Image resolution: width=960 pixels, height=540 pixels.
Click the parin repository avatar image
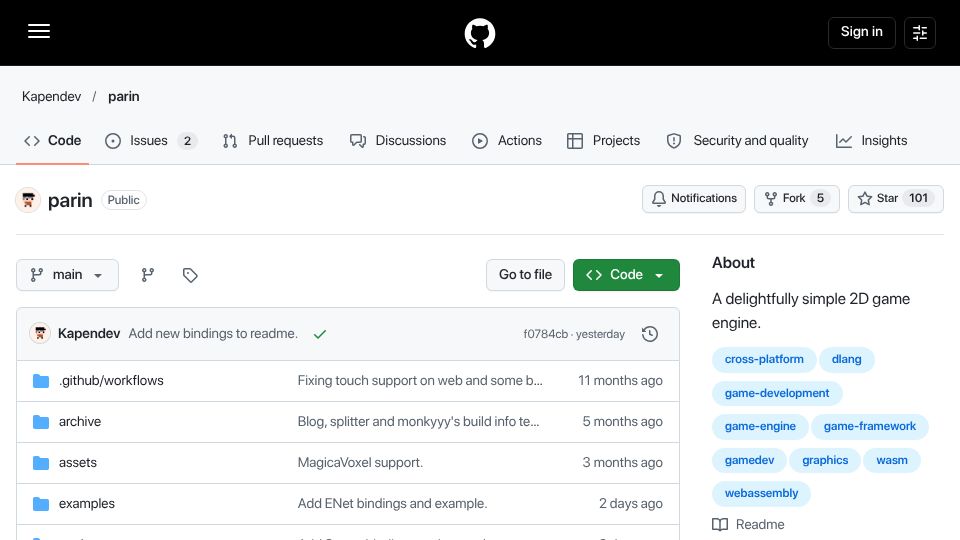point(28,200)
